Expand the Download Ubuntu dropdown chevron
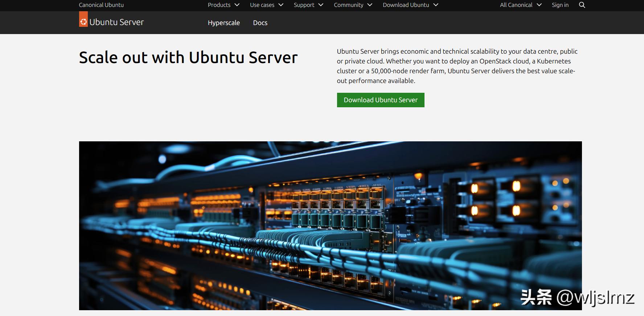This screenshot has width=644, height=316. point(436,5)
